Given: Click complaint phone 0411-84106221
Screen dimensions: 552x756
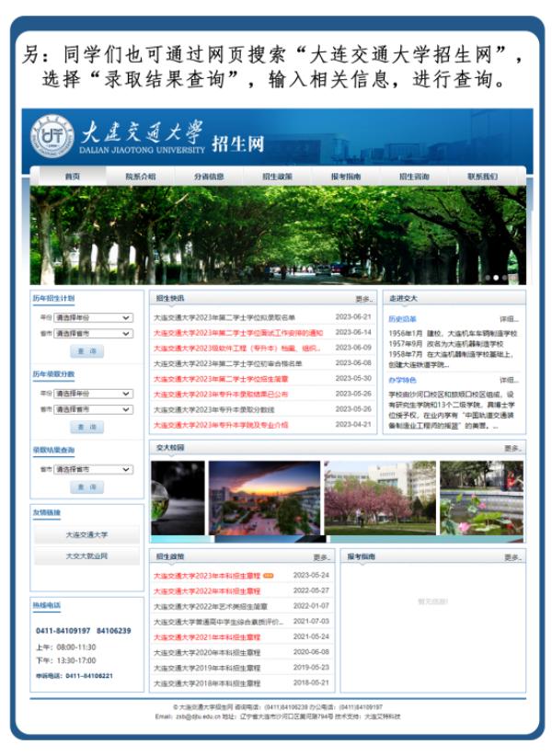Looking at the screenshot, I should tap(89, 676).
